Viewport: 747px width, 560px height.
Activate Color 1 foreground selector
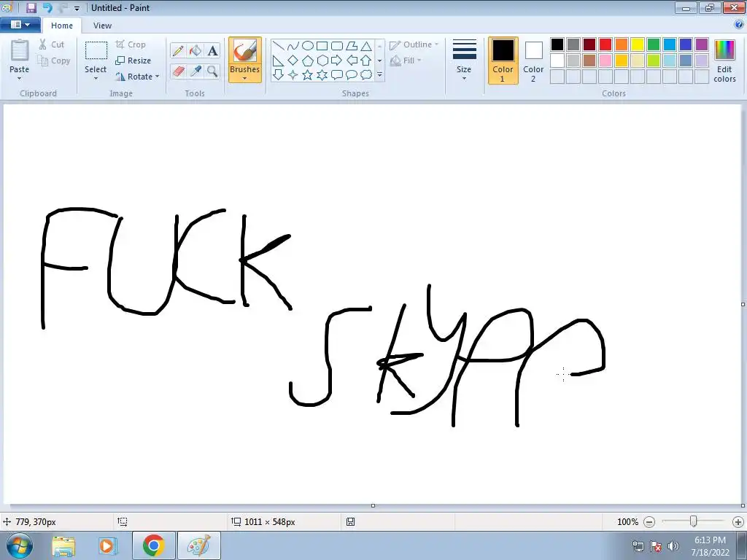click(503, 61)
